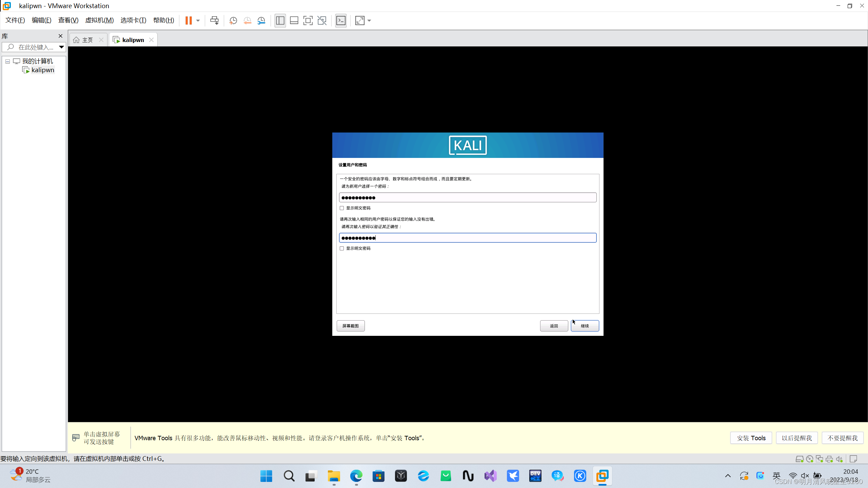
Task: Toggle the thumbnail bar view
Action: [x=294, y=21]
